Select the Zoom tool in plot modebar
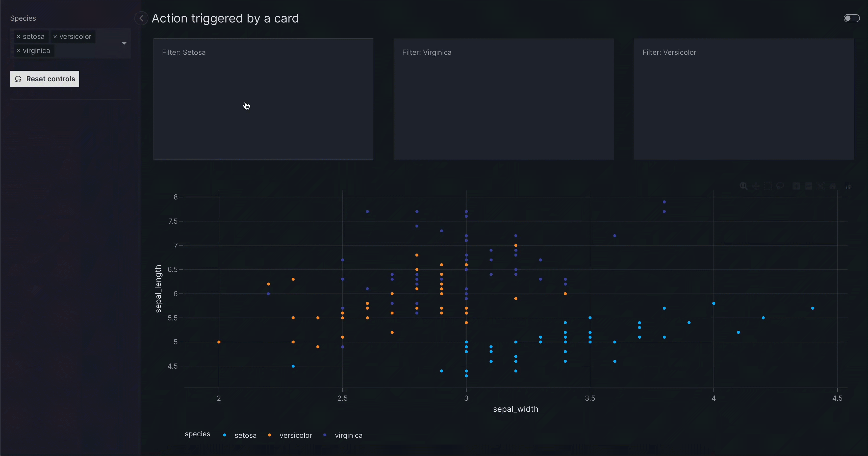The width and height of the screenshot is (868, 456). pyautogui.click(x=743, y=186)
